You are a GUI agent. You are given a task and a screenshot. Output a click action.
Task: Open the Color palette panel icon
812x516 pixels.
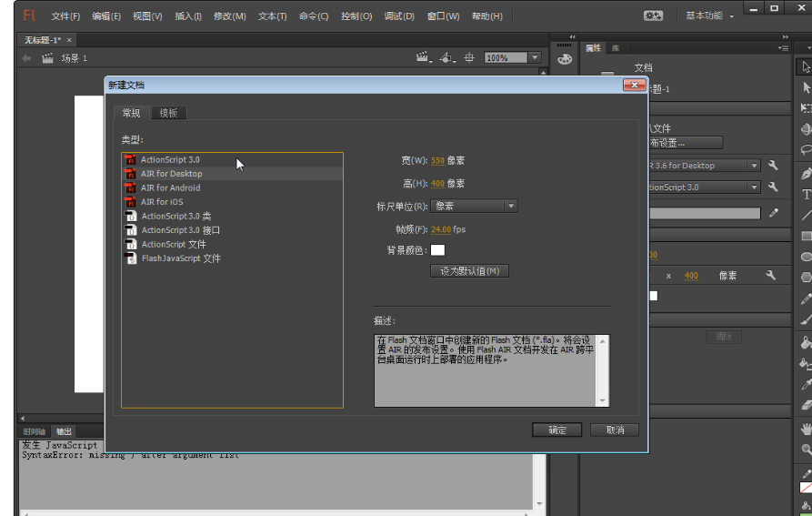pyautogui.click(x=565, y=59)
